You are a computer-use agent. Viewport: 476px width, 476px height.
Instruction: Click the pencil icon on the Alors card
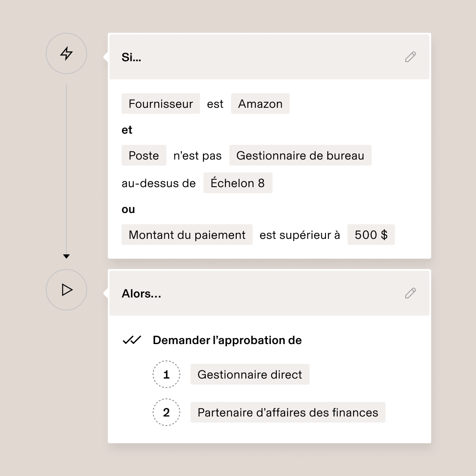click(410, 293)
